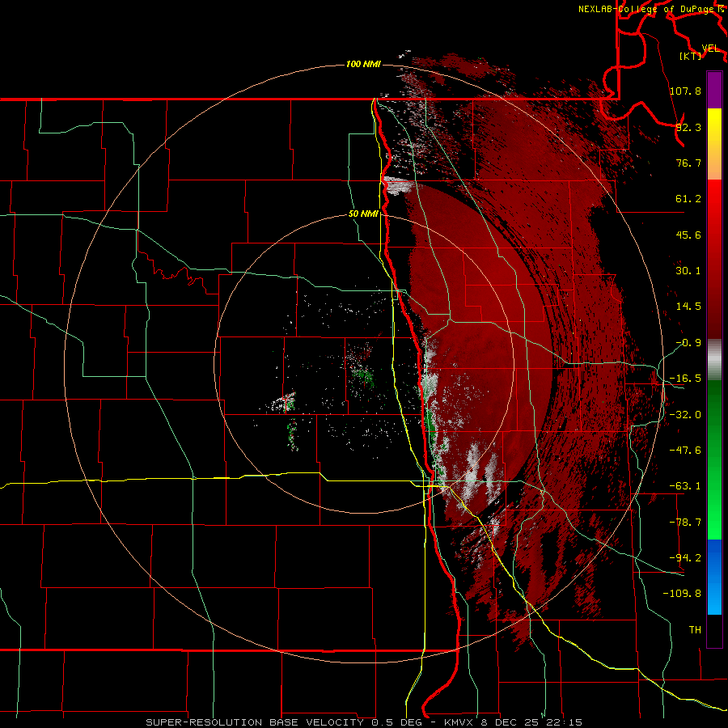The width and height of the screenshot is (728, 728).
Task: Click the 100 NMI range ring label
Action: (363, 64)
